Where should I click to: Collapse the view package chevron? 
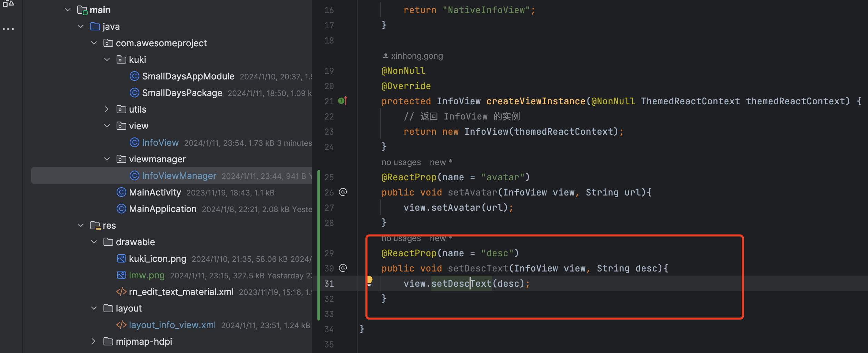(107, 126)
